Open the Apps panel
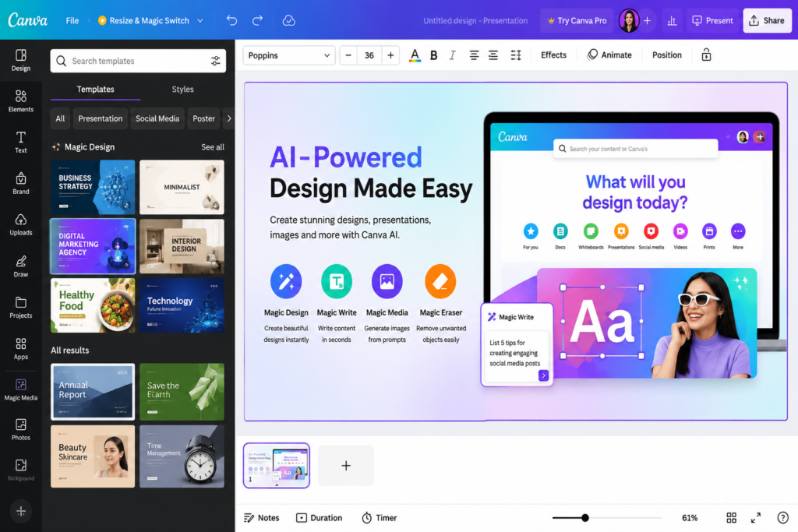 point(21,349)
